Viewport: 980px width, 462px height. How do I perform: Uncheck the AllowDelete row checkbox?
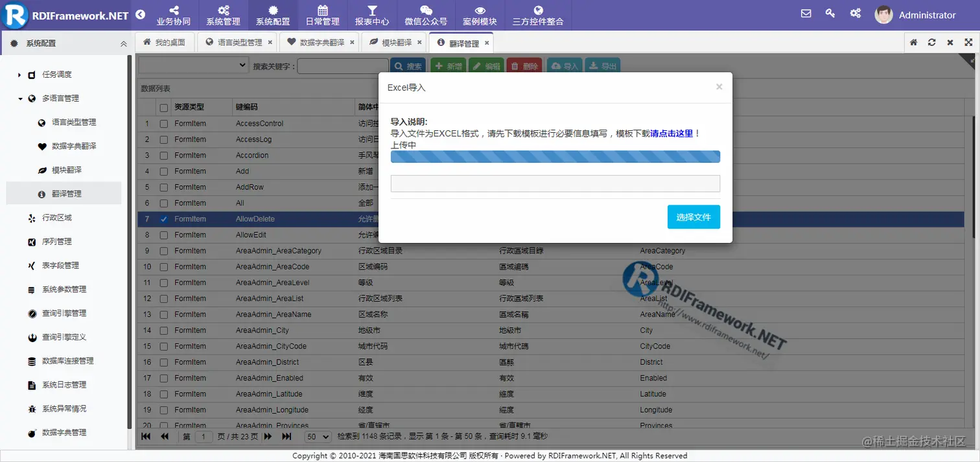pyautogui.click(x=163, y=218)
